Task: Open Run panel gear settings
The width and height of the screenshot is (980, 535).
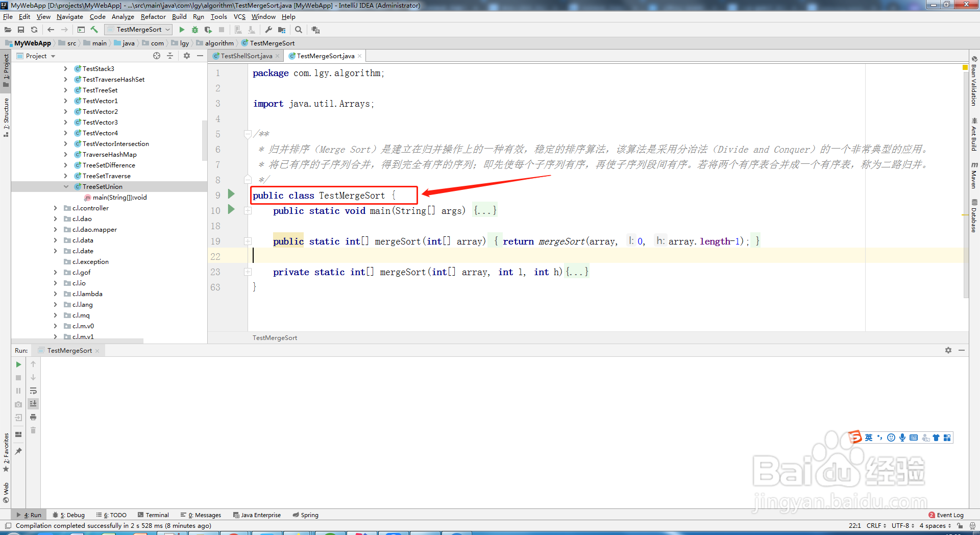Action: point(948,351)
